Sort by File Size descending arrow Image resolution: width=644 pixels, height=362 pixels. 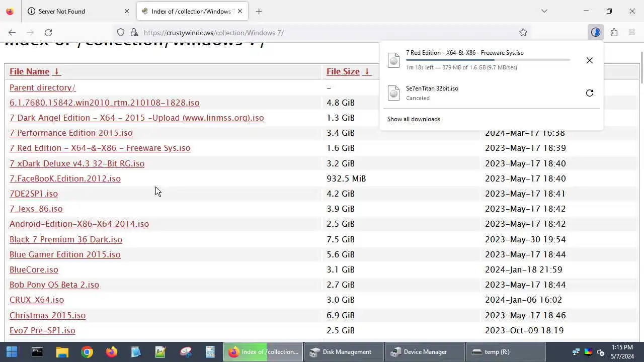point(367,72)
